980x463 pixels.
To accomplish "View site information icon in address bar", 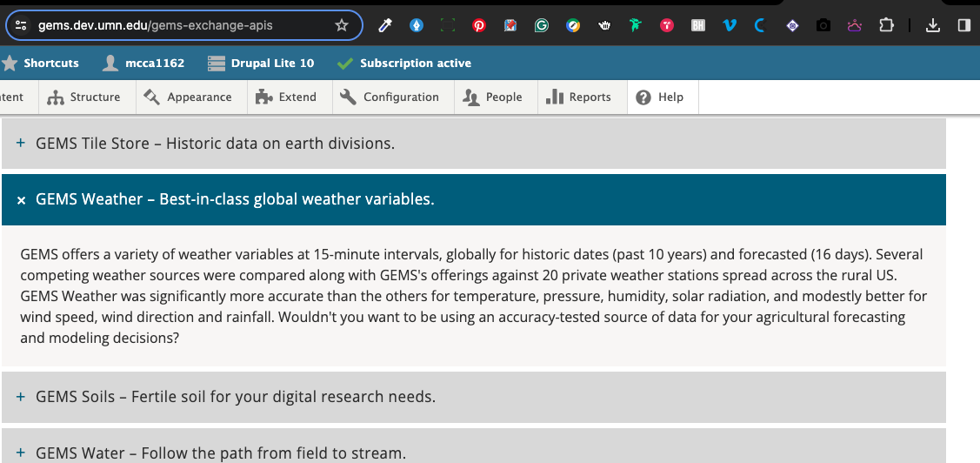I will click(22, 25).
